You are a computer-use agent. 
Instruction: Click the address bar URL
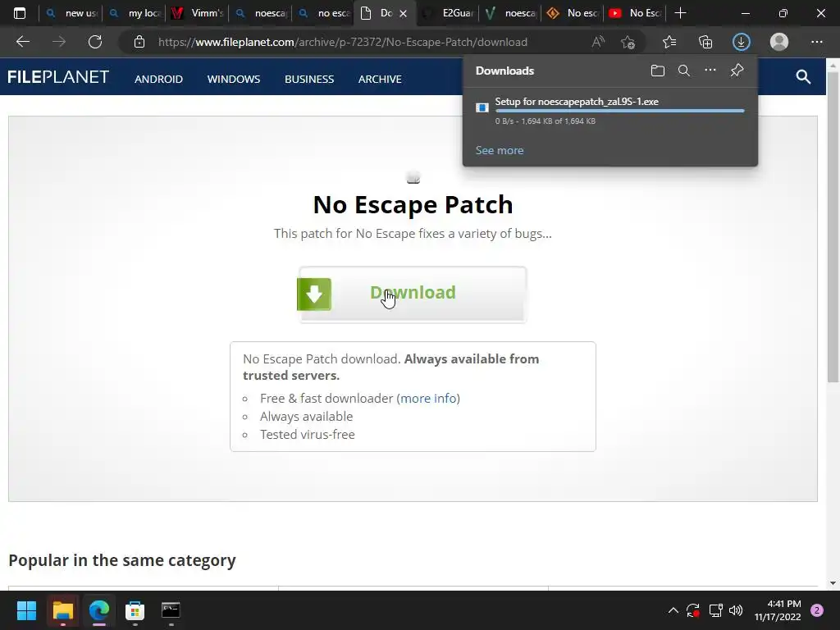click(343, 42)
